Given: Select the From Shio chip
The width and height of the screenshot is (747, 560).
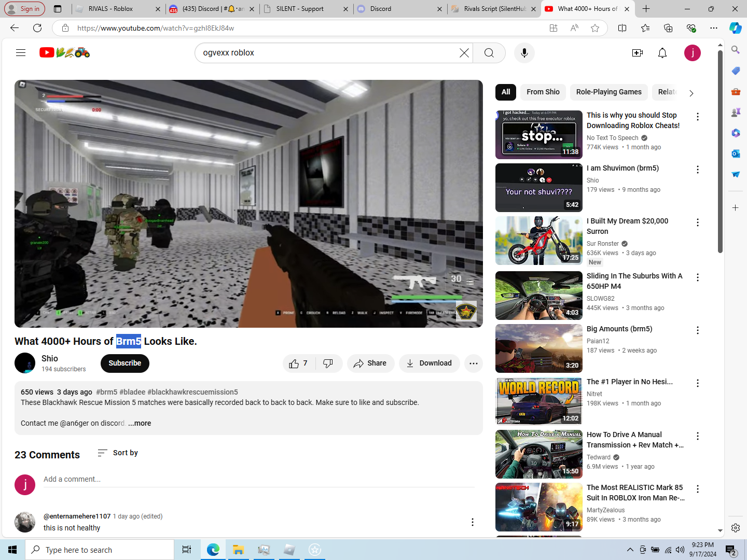Looking at the screenshot, I should (543, 92).
